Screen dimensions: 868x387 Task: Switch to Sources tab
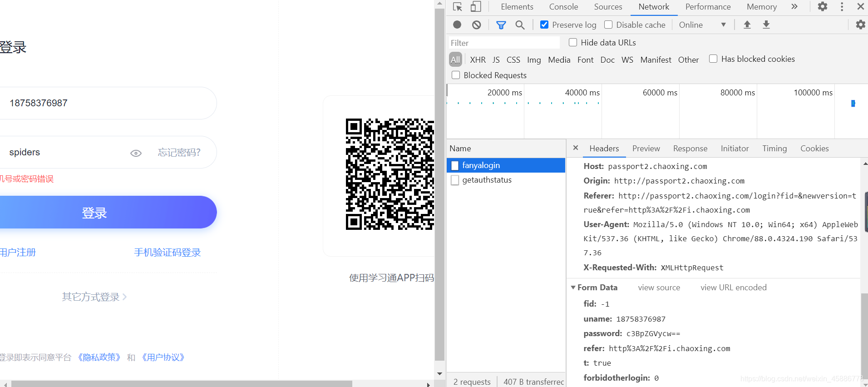[x=608, y=7]
